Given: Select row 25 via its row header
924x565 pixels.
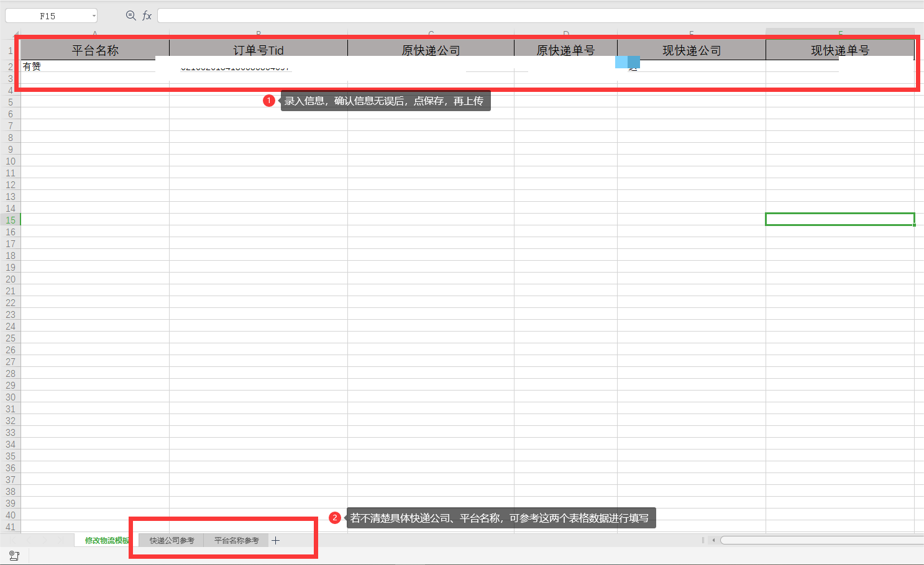Looking at the screenshot, I should [x=11, y=338].
